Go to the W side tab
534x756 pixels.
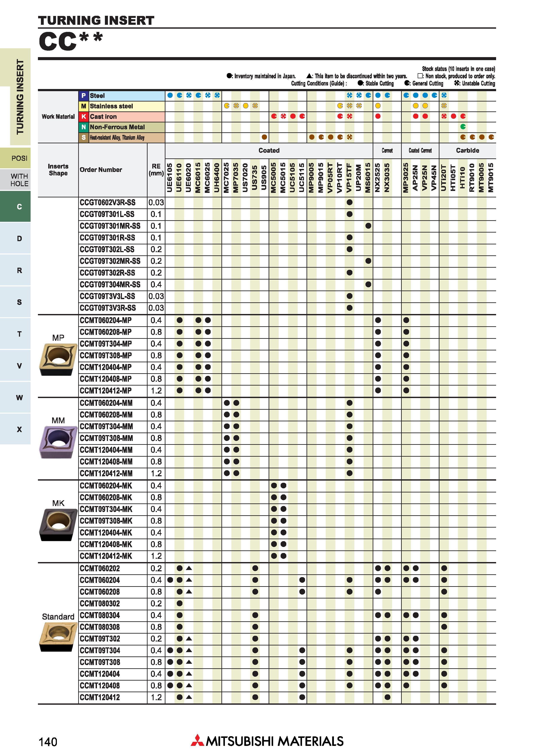tap(16, 397)
